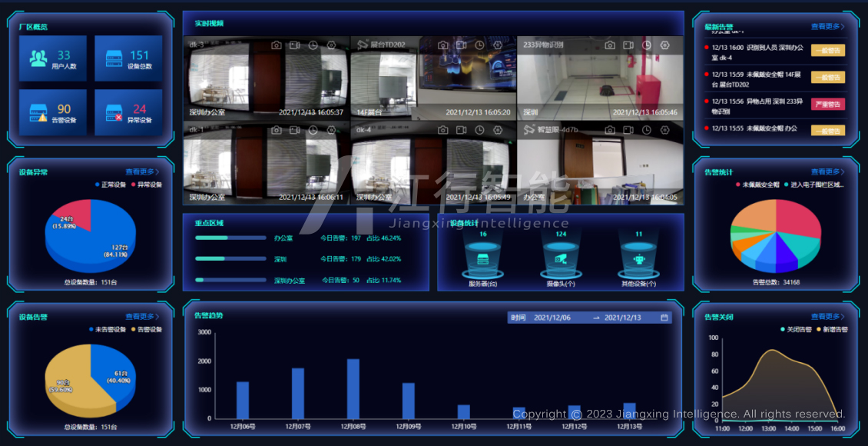This screenshot has height=446, width=868.
Task: Toggle 未佩戴安全帽 legend in 告警统计
Action: coord(757,185)
